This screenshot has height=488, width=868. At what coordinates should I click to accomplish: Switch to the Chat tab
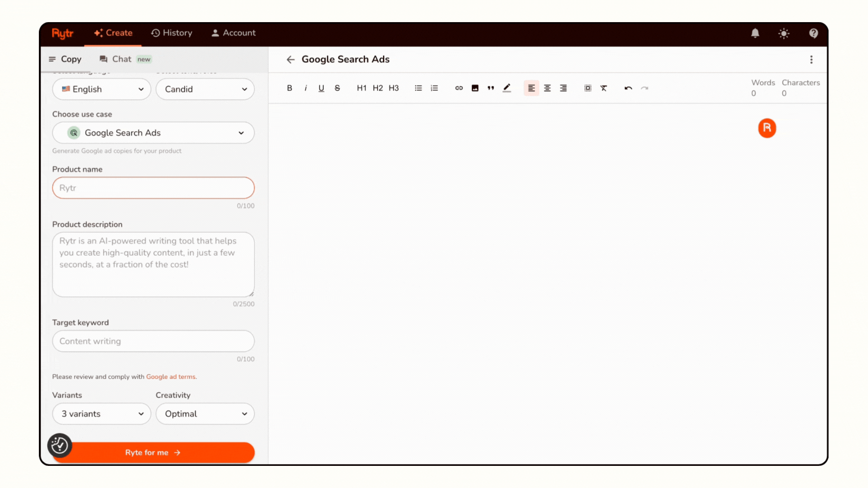click(x=121, y=59)
